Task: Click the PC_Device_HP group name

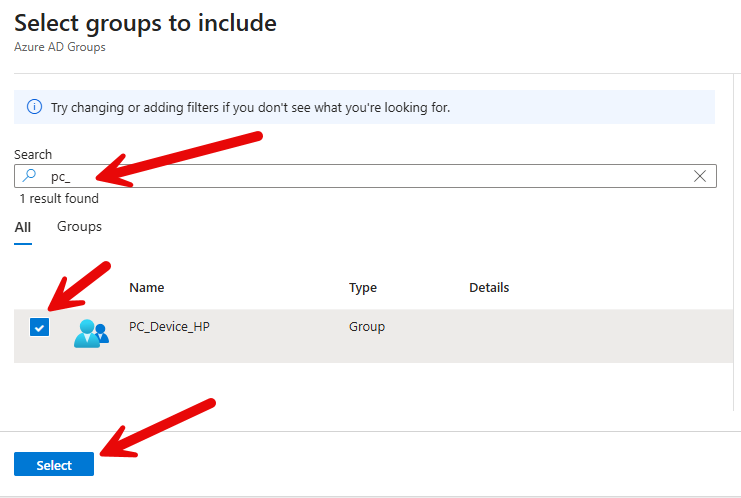Action: tap(169, 327)
